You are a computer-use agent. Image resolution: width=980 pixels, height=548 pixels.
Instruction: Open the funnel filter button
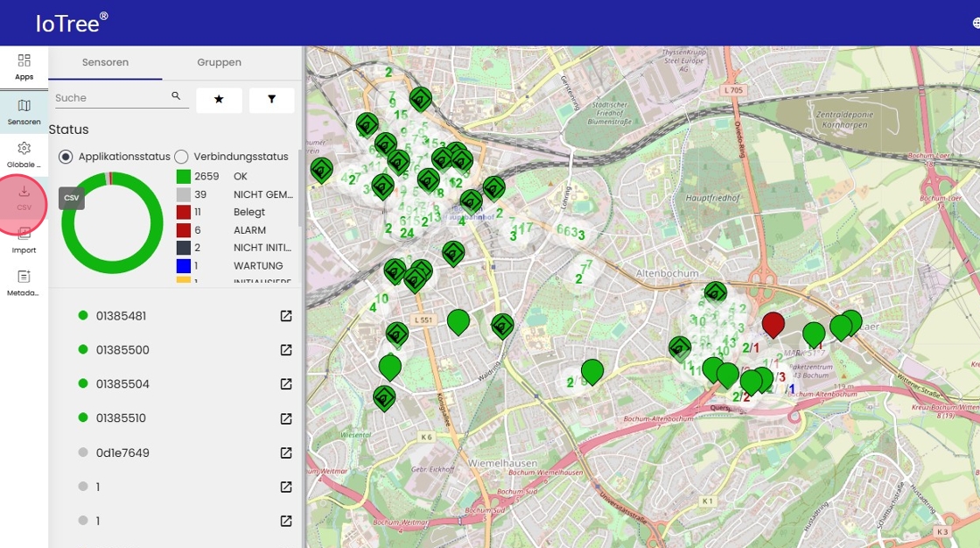tap(271, 100)
